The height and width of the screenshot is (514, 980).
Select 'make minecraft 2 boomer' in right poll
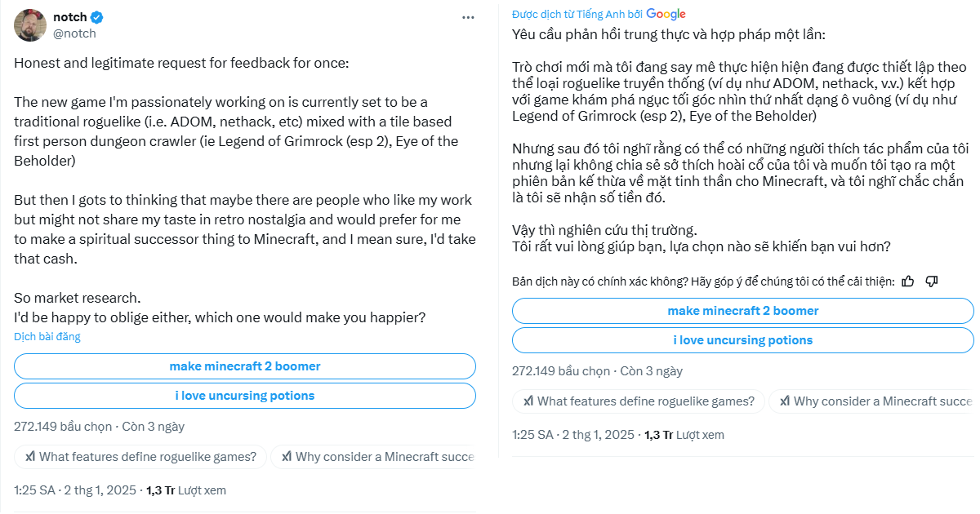pos(743,311)
